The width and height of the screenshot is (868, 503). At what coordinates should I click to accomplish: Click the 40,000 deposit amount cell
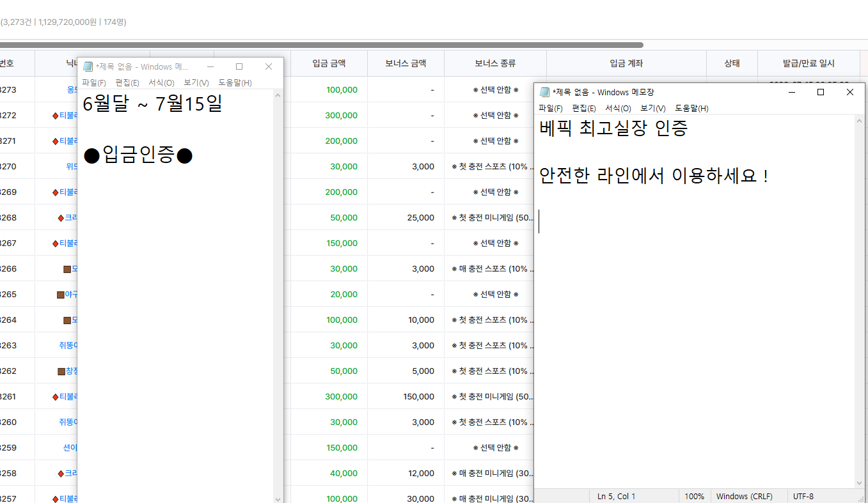tap(329, 473)
